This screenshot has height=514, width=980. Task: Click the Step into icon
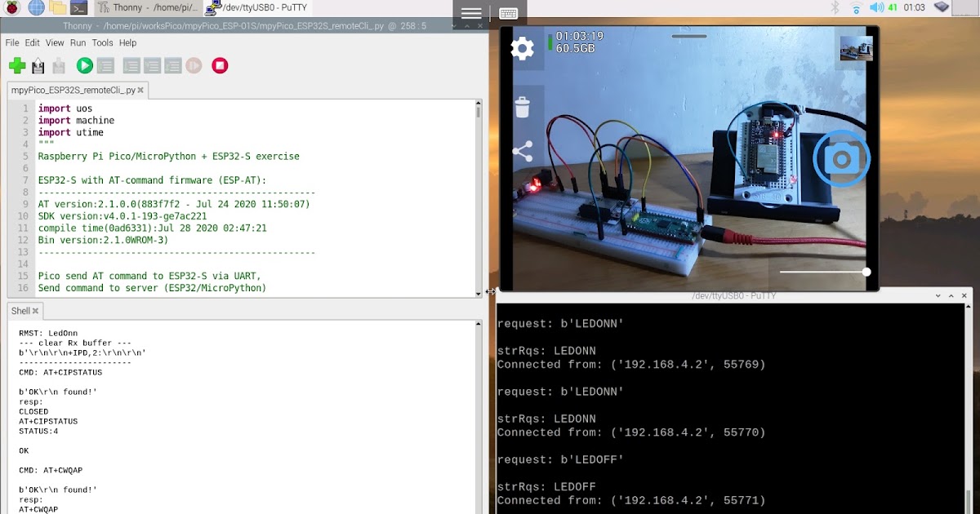(x=152, y=66)
